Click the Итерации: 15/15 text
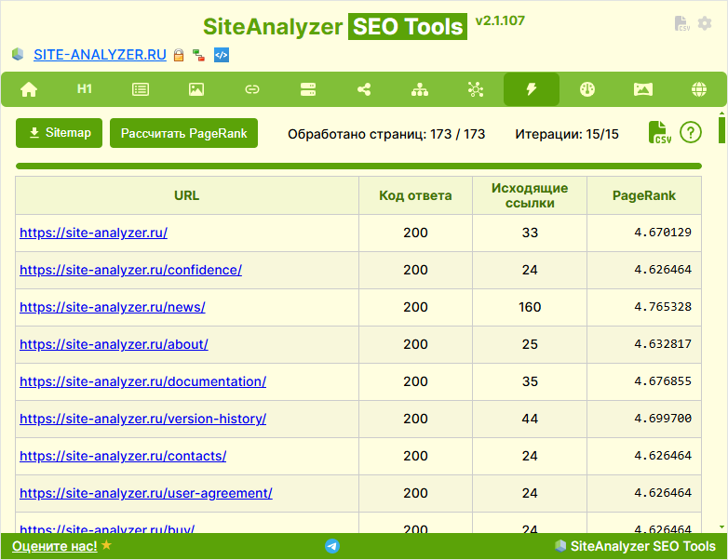The image size is (728, 560). tap(567, 134)
